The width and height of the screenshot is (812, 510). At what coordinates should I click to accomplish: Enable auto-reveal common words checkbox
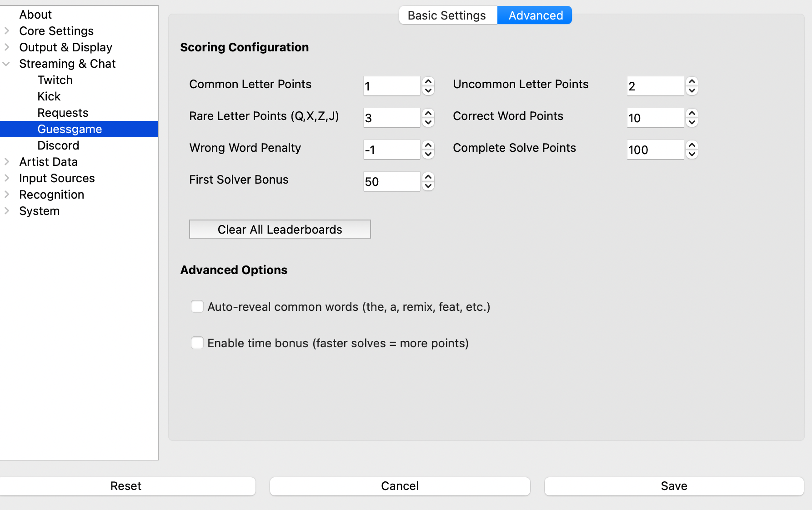coord(197,306)
